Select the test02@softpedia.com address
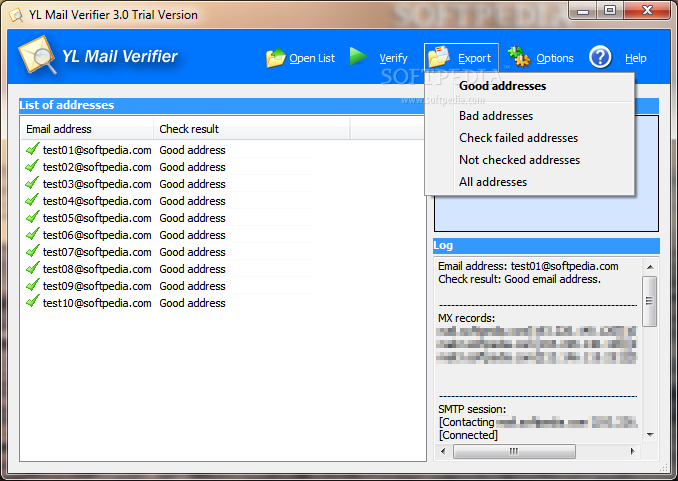The width and height of the screenshot is (678, 481). click(97, 167)
